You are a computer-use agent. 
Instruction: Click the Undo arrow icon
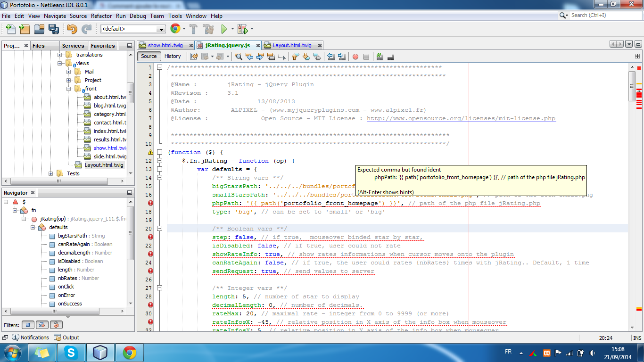click(72, 29)
